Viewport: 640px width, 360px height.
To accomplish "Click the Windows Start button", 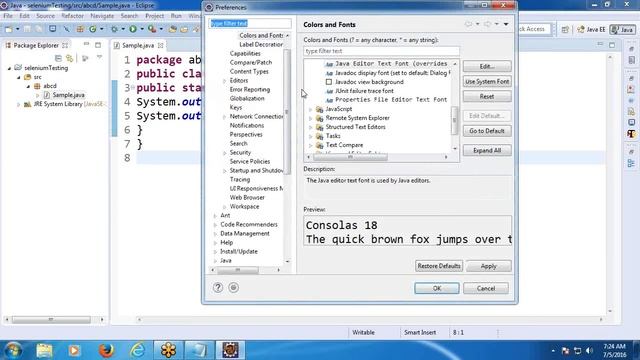I will [x=13, y=350].
